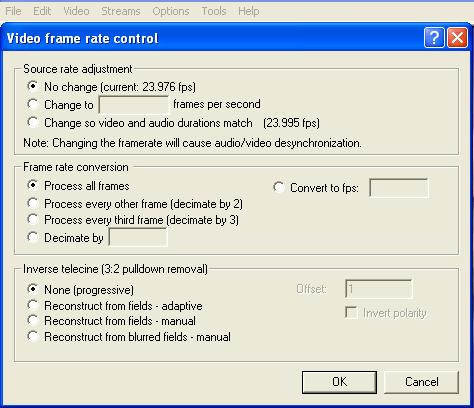This screenshot has height=408, width=474.
Task: Choose Reconstruct from fields - manual
Action: pos(33,320)
